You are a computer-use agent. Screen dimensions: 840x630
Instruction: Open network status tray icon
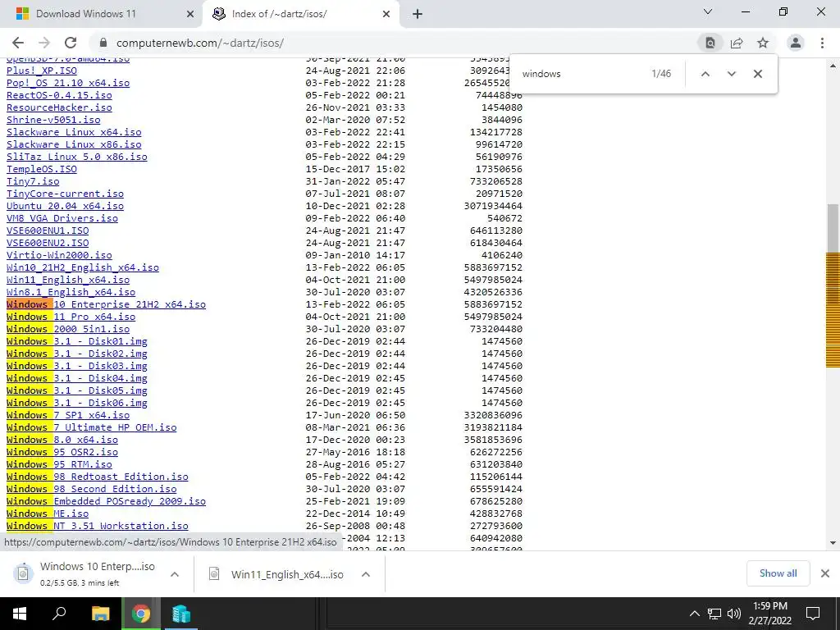click(x=714, y=614)
